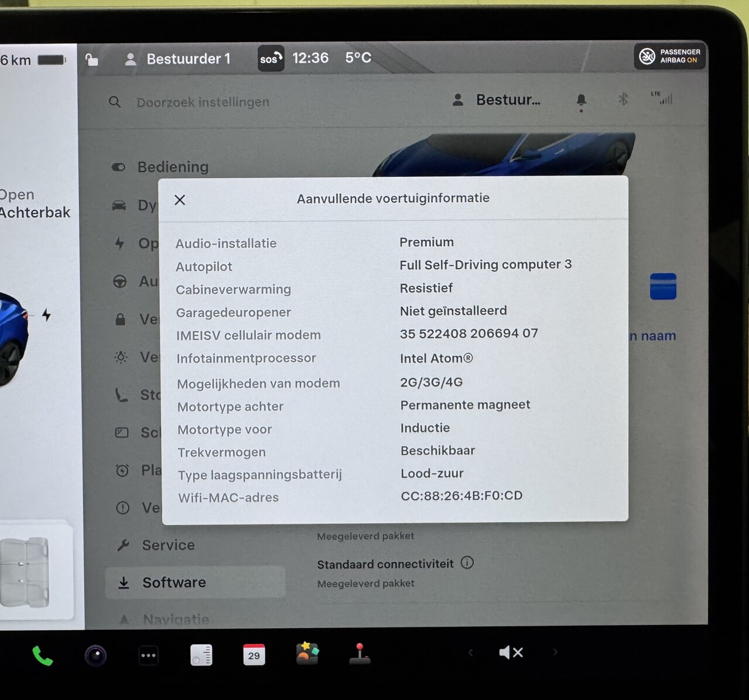Launch the camera app in bottom bar
749x700 pixels.
pos(95,656)
